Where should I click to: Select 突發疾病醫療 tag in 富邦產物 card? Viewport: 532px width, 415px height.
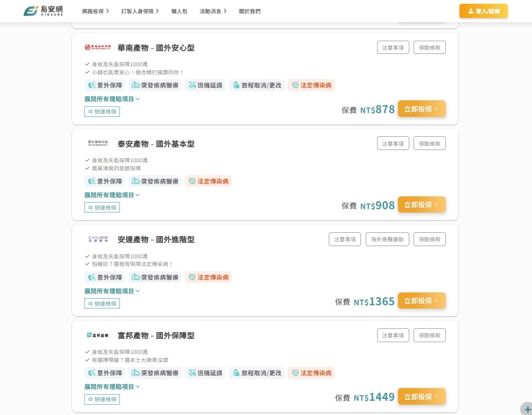click(155, 373)
